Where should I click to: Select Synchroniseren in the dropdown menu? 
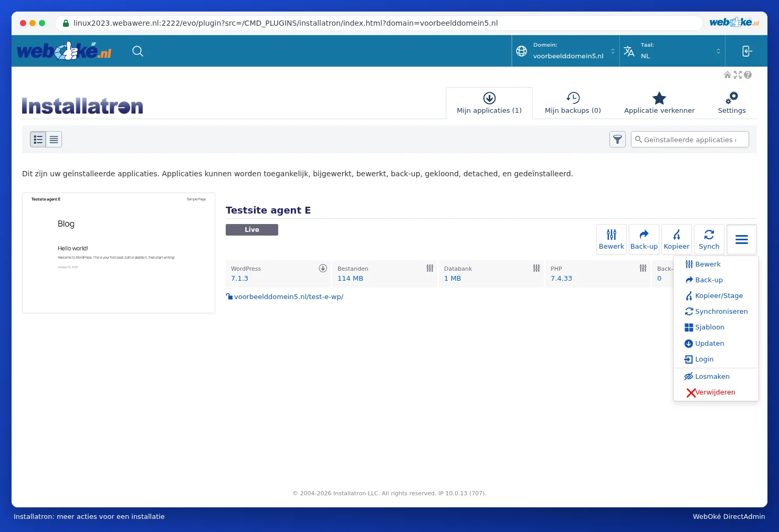coord(716,312)
